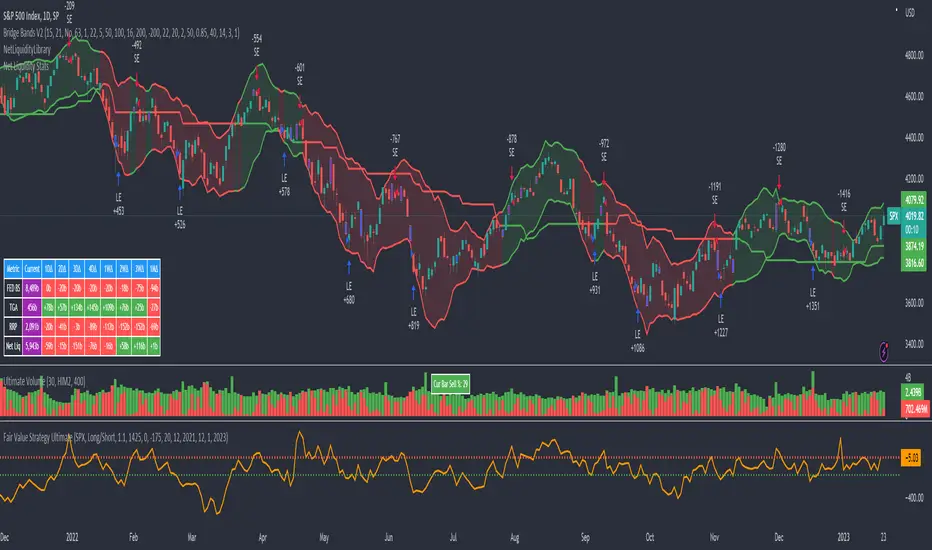Click the LE +1086 trade marker
Viewport: 932px width, 550px height.
637,341
